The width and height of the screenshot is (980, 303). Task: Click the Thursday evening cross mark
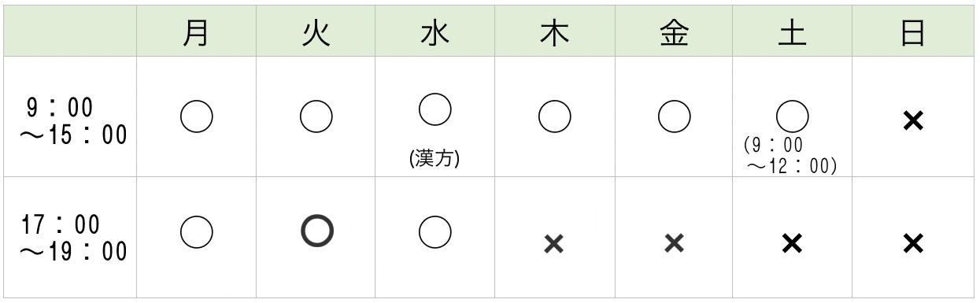554,244
